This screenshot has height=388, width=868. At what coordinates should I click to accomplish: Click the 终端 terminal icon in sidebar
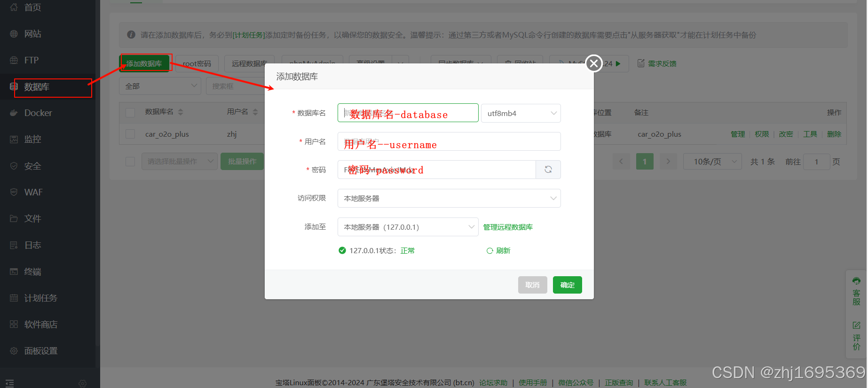[14, 272]
